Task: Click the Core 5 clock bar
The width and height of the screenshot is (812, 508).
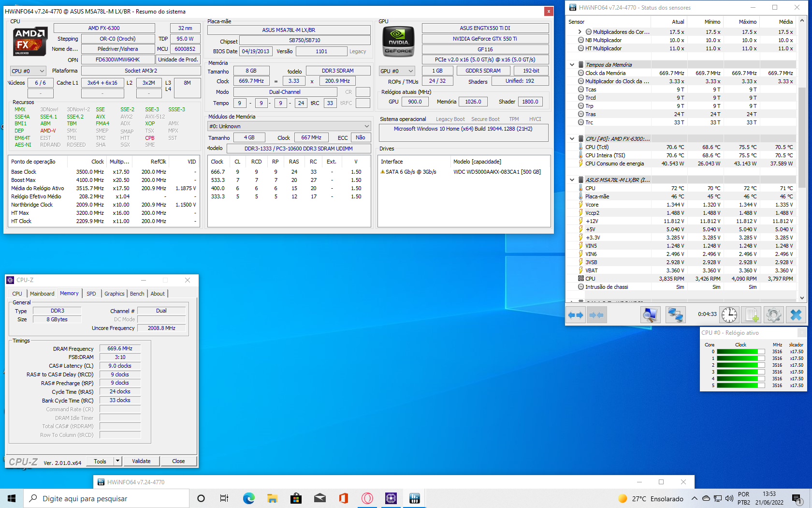Action: click(x=741, y=386)
